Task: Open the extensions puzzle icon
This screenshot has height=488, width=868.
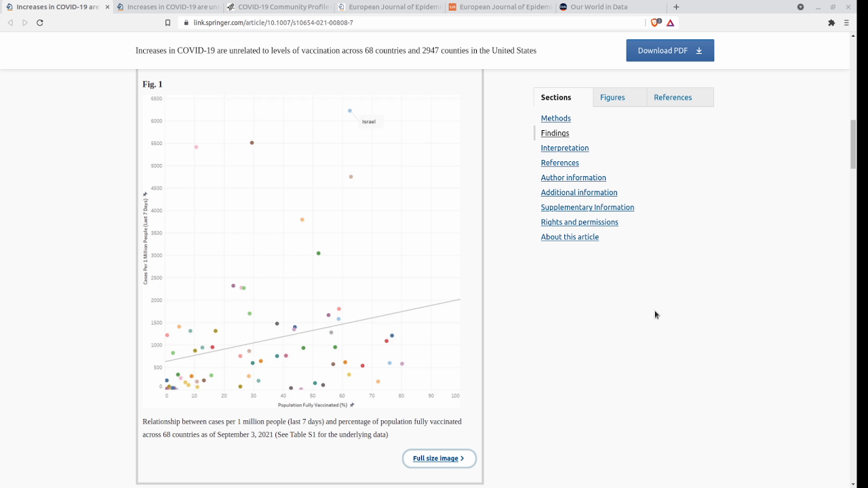Action: point(831,22)
